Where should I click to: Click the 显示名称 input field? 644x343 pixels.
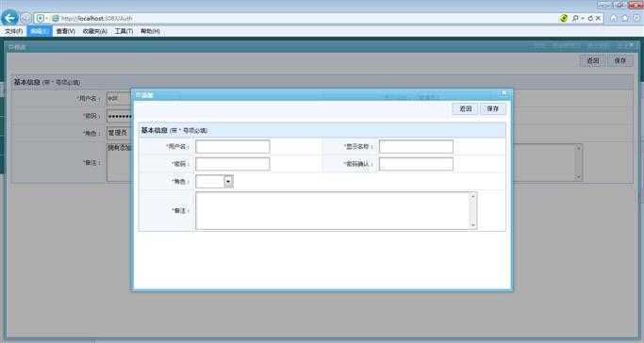point(416,146)
